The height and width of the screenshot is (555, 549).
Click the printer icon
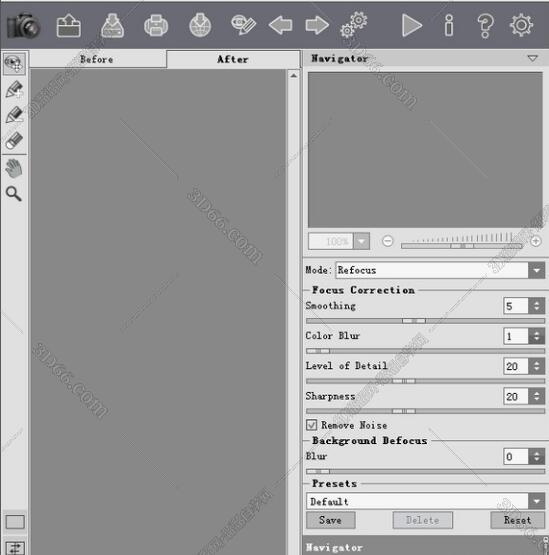point(156,25)
